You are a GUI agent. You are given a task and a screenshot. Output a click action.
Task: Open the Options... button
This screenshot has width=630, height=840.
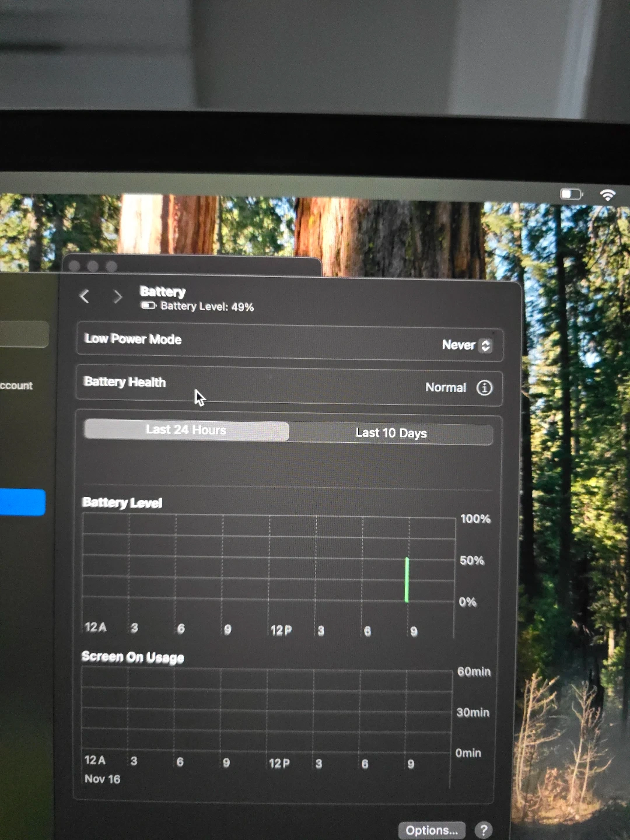[x=432, y=829]
